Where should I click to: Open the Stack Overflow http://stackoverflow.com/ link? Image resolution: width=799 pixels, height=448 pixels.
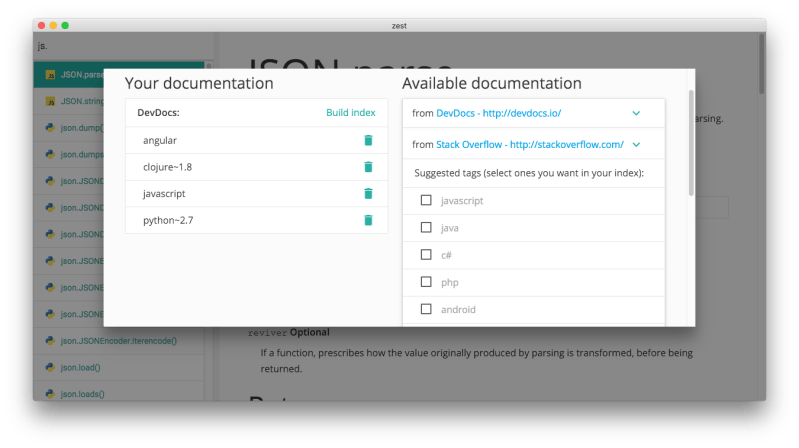[530, 145]
